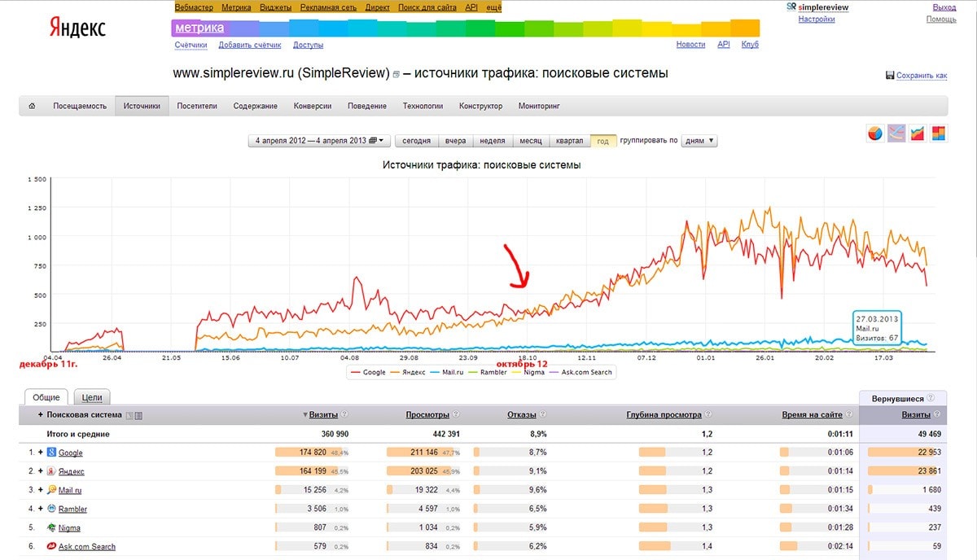Set period to 'квартал'

point(569,141)
